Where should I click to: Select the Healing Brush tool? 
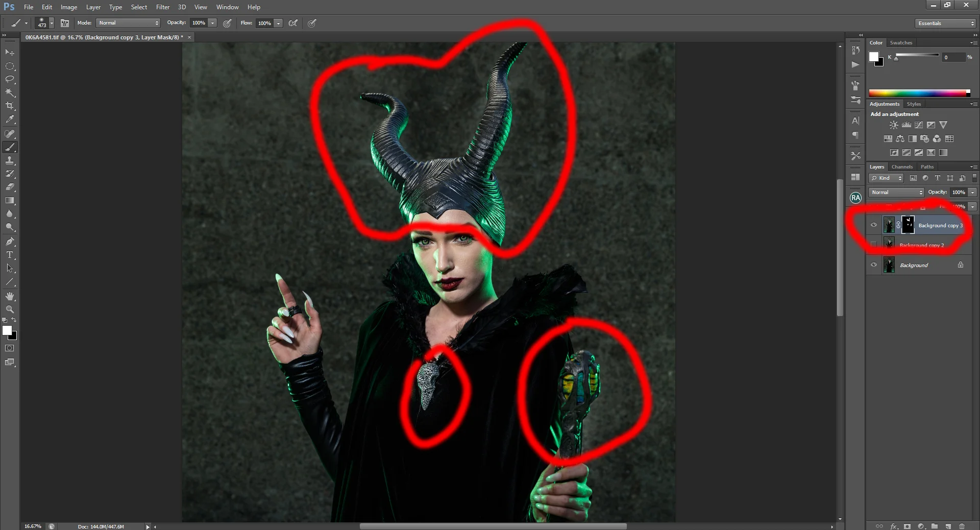point(10,134)
